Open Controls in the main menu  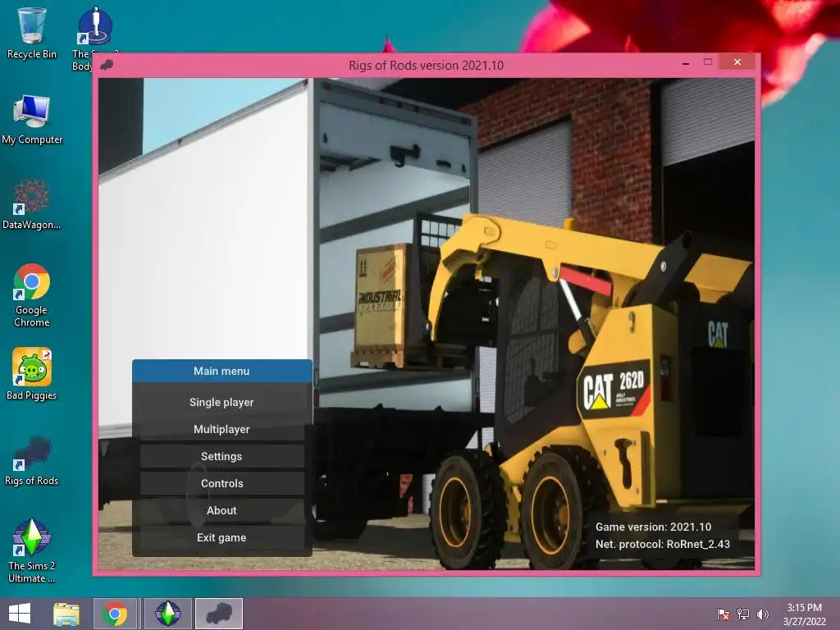[x=221, y=483]
